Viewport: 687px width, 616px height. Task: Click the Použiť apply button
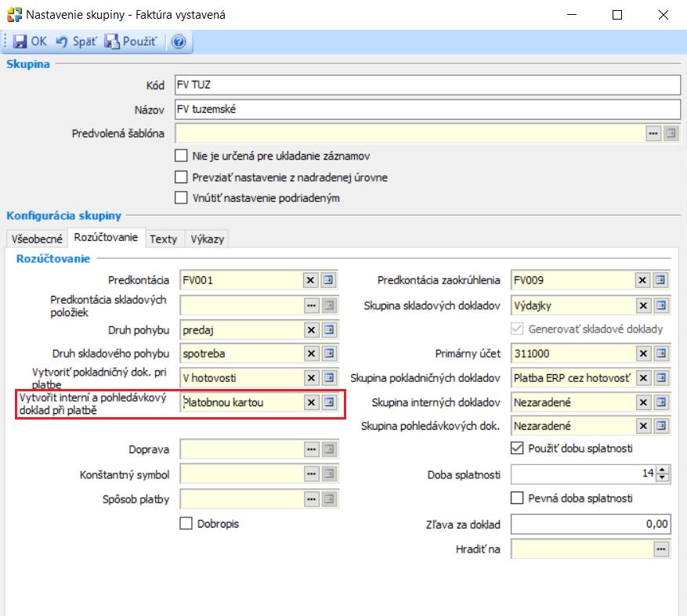[x=131, y=41]
